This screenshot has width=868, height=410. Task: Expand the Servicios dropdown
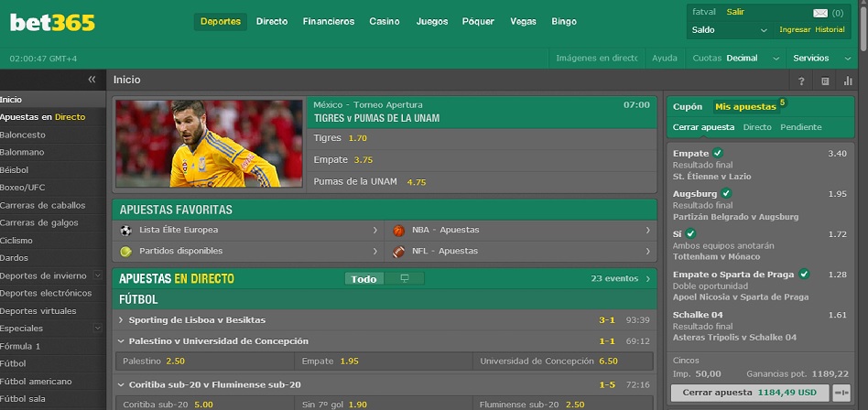click(821, 58)
